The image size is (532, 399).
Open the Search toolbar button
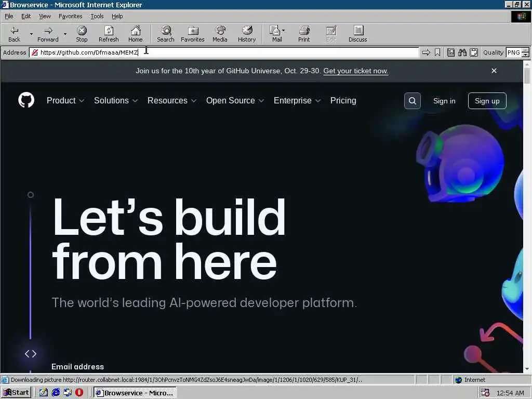click(x=166, y=34)
